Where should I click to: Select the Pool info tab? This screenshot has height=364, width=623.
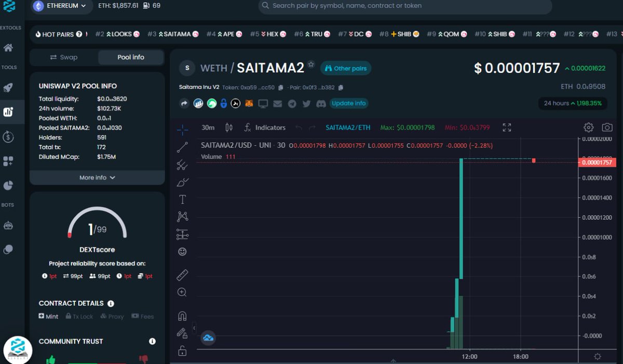(131, 57)
